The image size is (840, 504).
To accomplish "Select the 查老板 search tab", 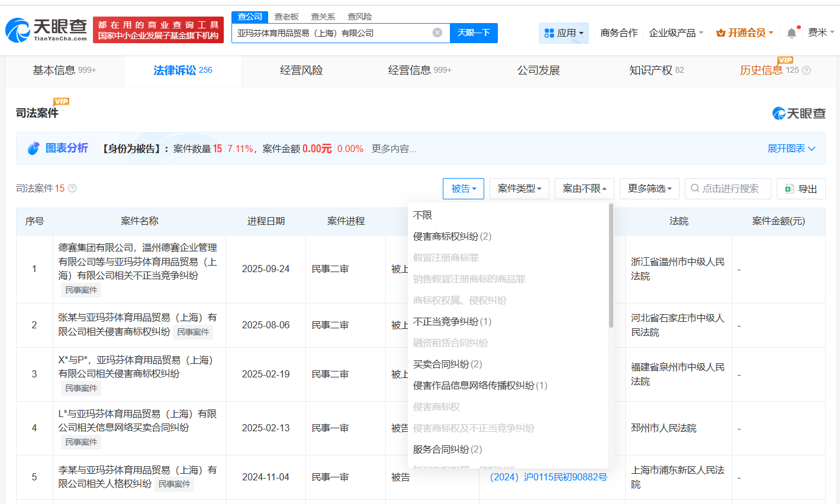I will 285,17.
